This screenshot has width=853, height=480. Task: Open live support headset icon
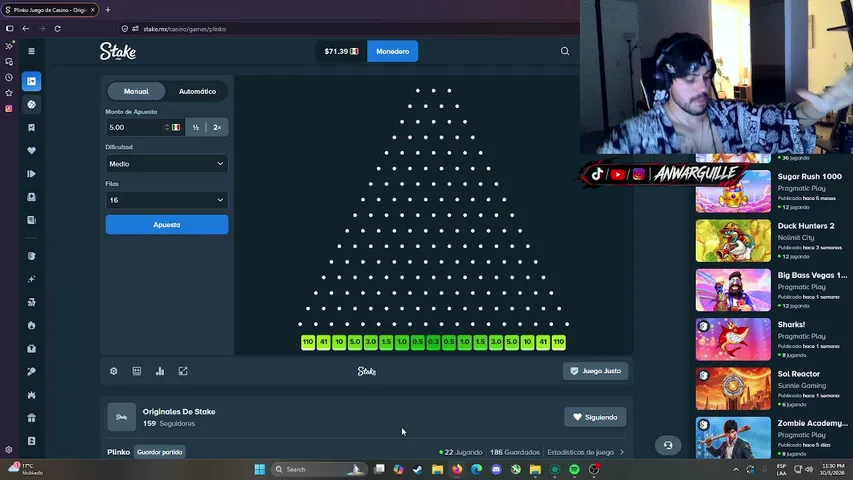pyautogui.click(x=667, y=445)
